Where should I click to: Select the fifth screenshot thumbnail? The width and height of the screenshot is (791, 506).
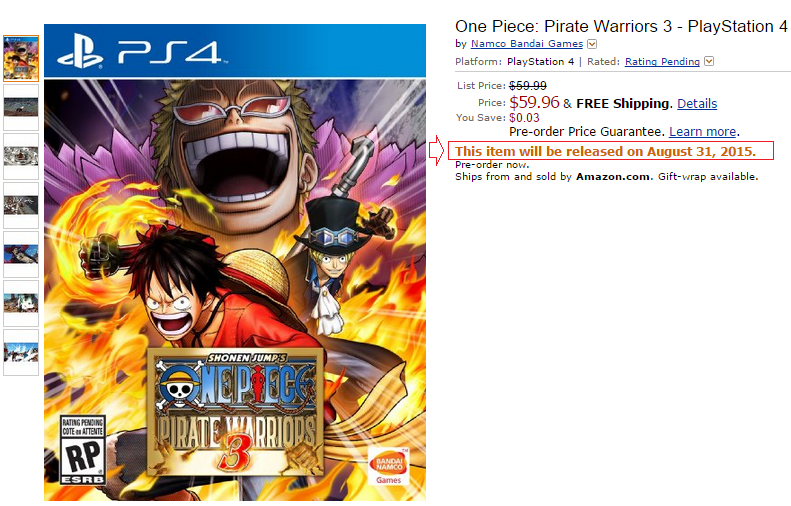pos(21,254)
